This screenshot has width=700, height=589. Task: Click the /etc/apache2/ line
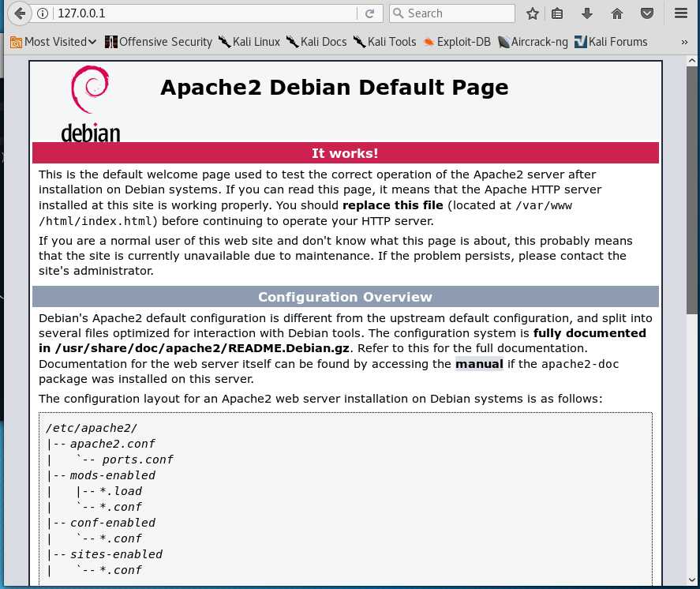(92, 428)
